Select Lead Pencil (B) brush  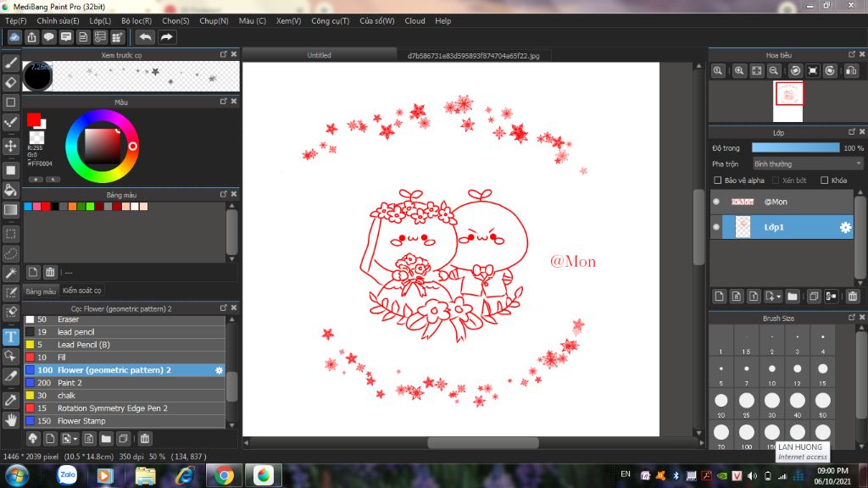point(125,345)
